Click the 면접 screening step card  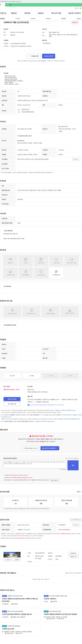[x=31, y=376]
